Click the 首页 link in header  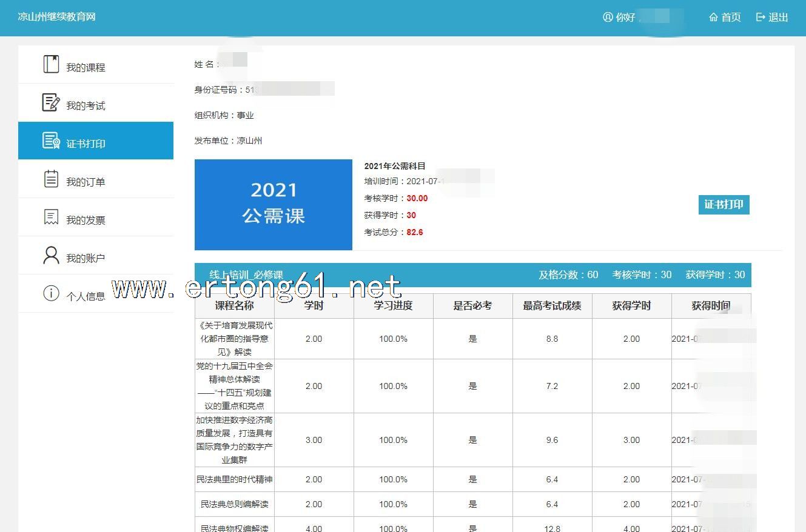coord(731,18)
